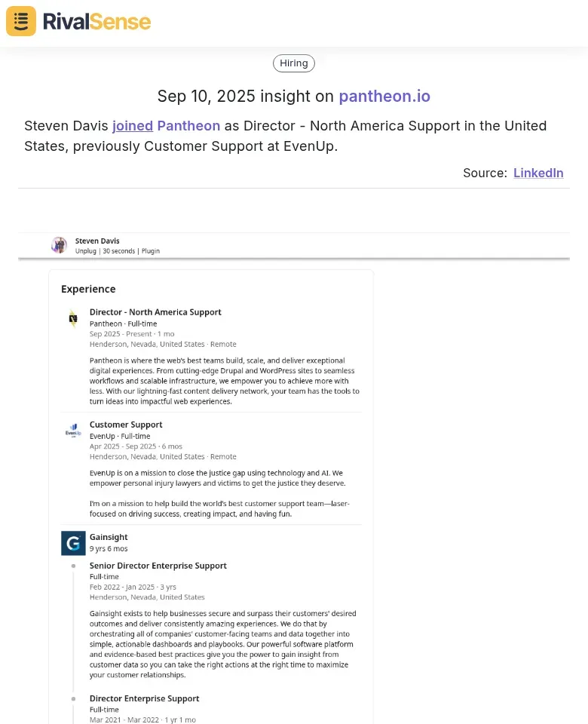Follow the 'joined' hyperlink
The image size is (588, 724).
[133, 126]
